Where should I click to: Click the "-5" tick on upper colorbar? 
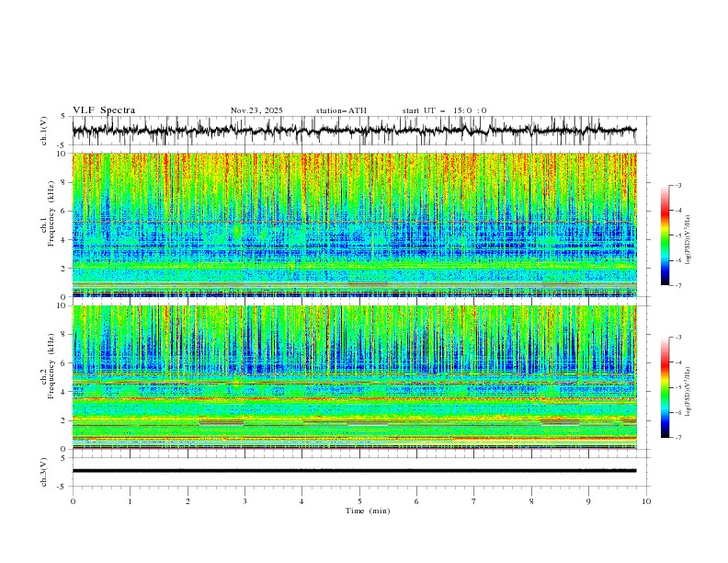(677, 236)
